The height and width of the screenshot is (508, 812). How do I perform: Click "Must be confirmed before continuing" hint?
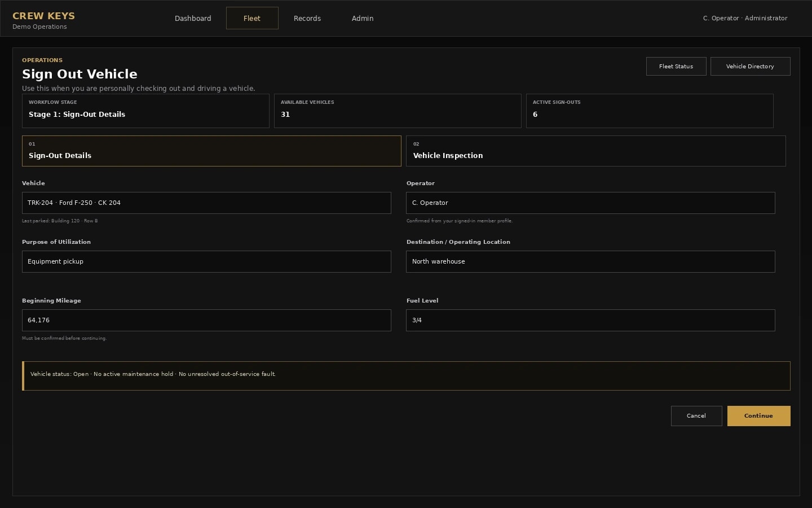(64, 338)
